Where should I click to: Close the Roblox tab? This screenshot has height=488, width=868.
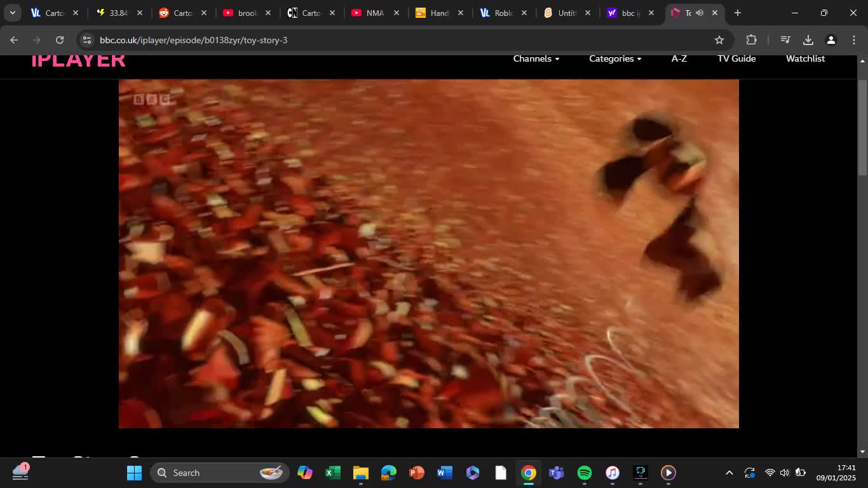524,13
